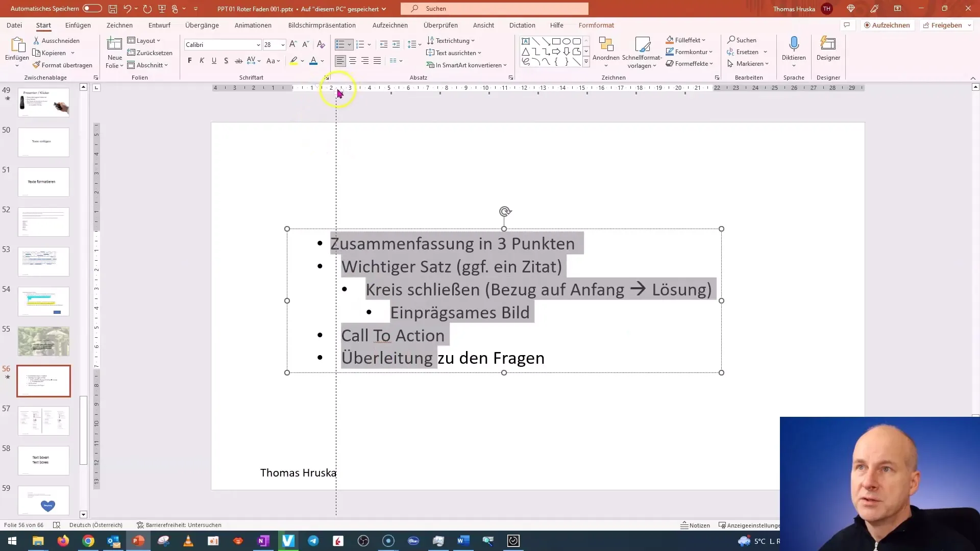Toggle underline (U) formatting
The width and height of the screenshot is (980, 551).
tap(214, 61)
